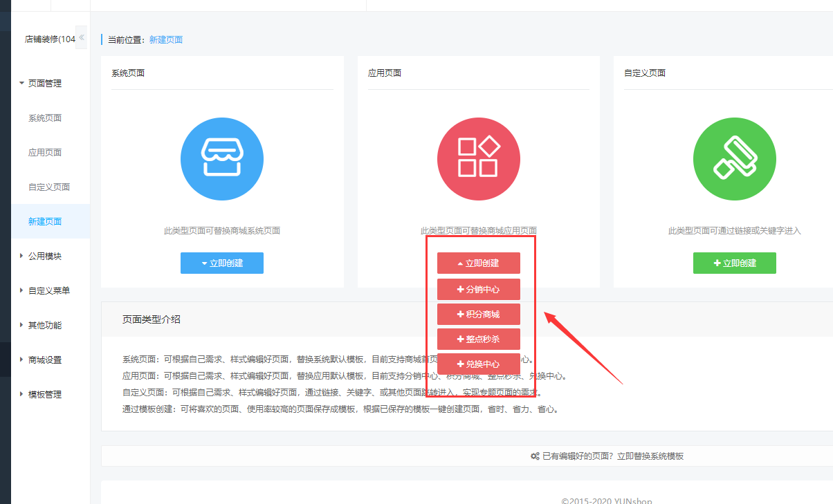Click 立即替换系统模板 link
The height and width of the screenshot is (504, 833).
coord(650,456)
